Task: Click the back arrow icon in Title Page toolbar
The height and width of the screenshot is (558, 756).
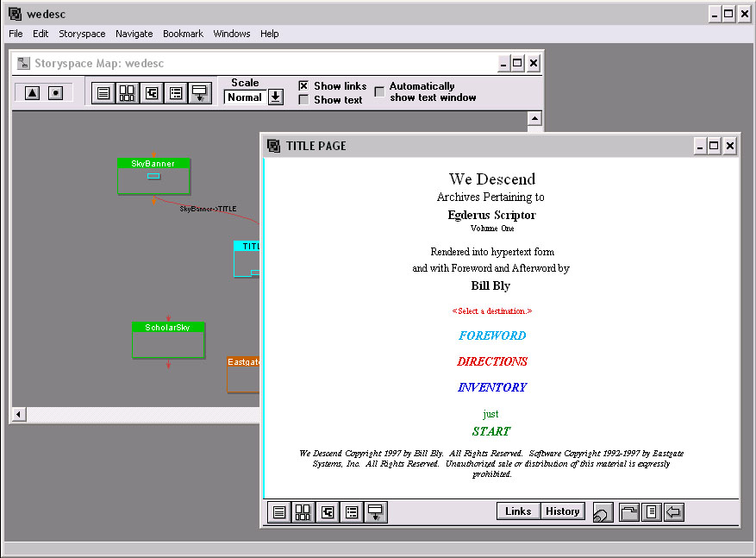Action: point(674,511)
